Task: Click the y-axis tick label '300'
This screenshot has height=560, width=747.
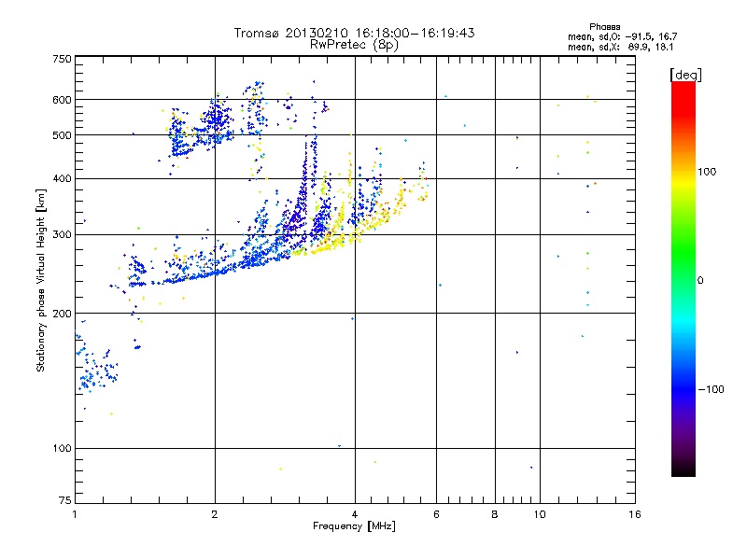Action: point(62,235)
